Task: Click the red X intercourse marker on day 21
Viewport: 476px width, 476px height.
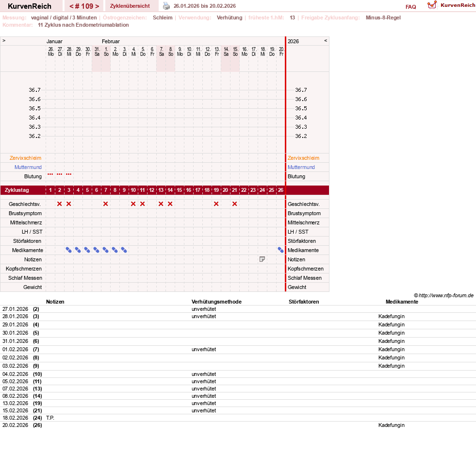Action: click(x=235, y=204)
